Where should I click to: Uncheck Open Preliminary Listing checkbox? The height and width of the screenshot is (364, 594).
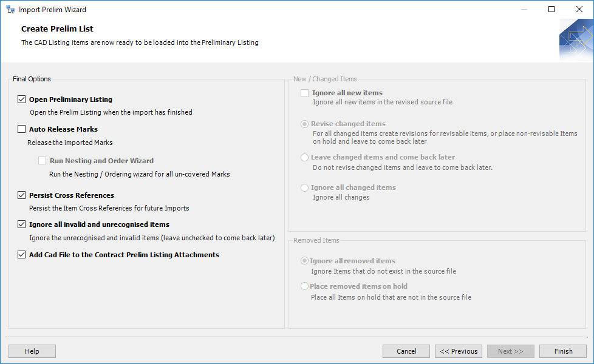click(22, 99)
